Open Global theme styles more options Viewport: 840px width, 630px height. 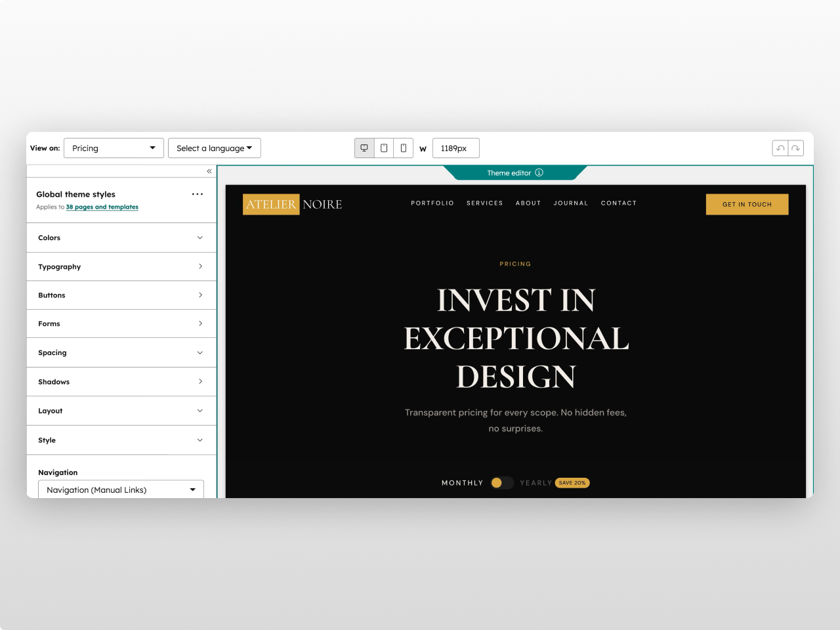click(x=198, y=194)
